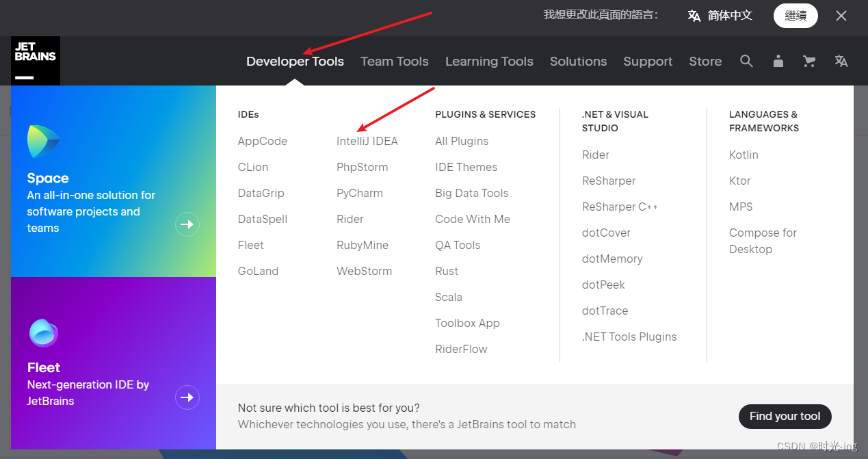868x459 pixels.
Task: Select 简体中文 language option
Action: click(730, 16)
